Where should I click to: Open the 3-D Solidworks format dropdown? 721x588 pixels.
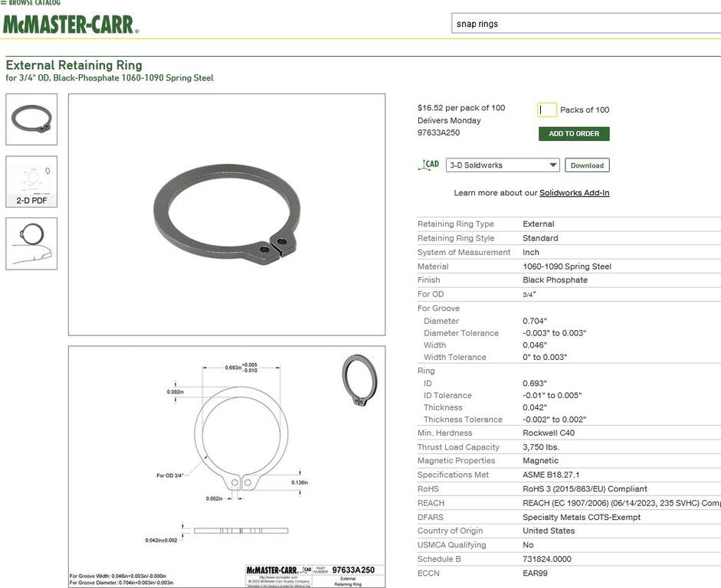[503, 165]
